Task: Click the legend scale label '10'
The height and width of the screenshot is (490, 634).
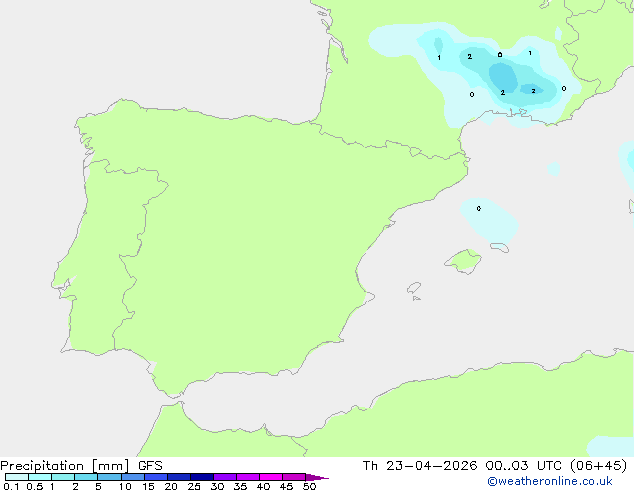Action: pyautogui.click(x=125, y=486)
